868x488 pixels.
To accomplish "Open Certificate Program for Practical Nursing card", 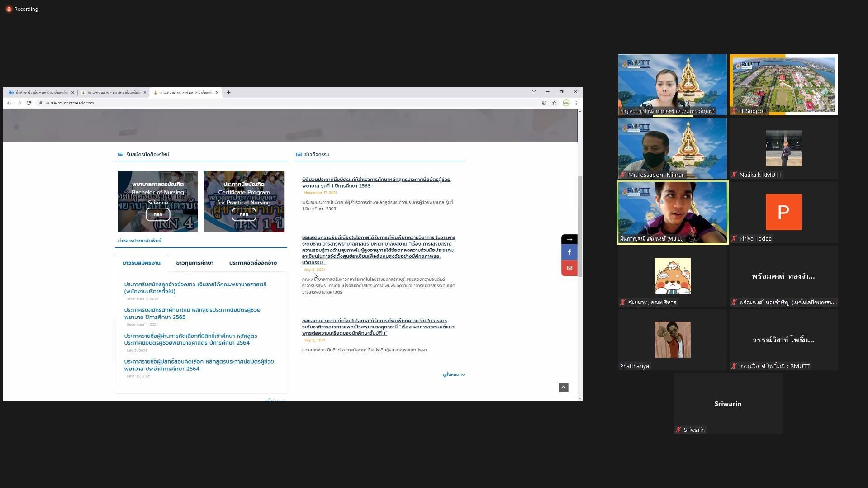I will [244, 201].
